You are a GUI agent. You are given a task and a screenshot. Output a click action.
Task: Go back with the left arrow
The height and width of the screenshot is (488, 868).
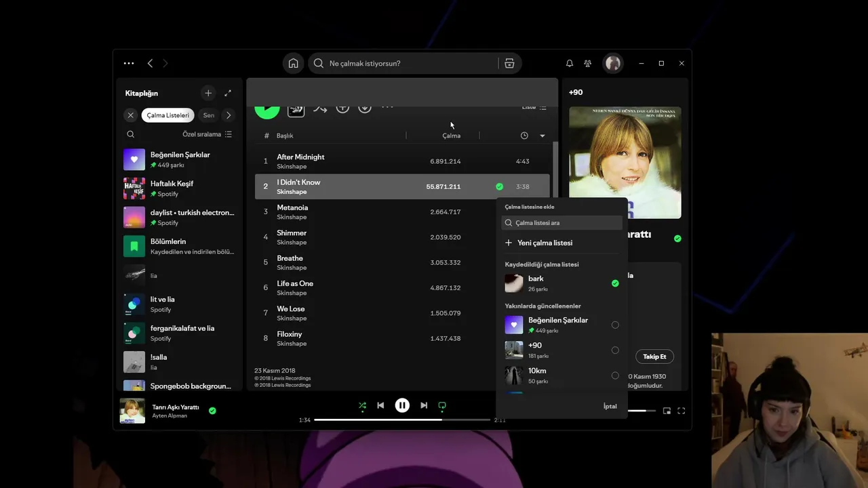(x=150, y=63)
